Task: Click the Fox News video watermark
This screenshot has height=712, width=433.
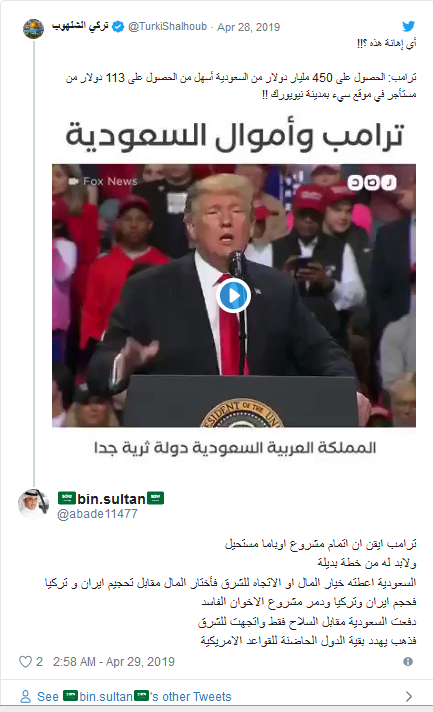Action: click(x=103, y=181)
